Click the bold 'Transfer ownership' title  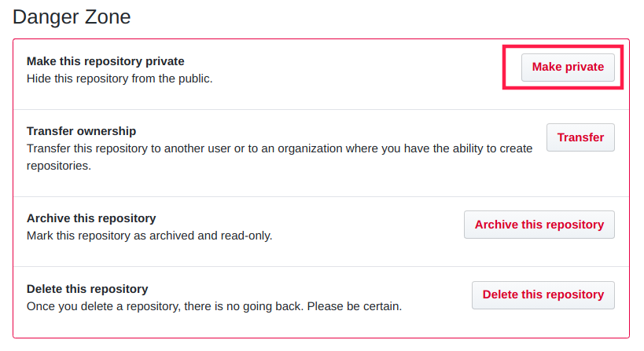pos(81,131)
